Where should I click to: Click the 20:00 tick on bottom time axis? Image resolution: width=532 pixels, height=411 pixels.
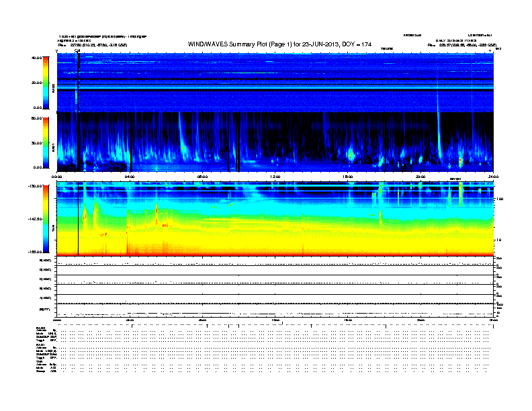point(420,320)
